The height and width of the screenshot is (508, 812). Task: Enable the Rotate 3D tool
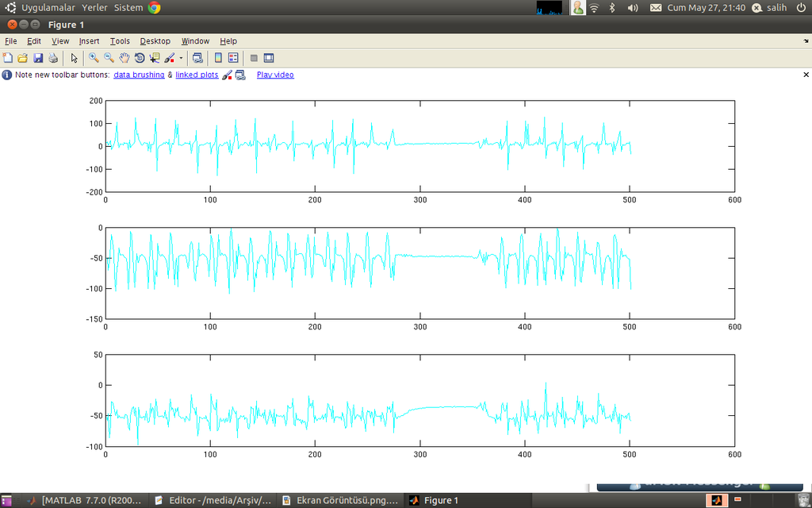click(x=140, y=58)
